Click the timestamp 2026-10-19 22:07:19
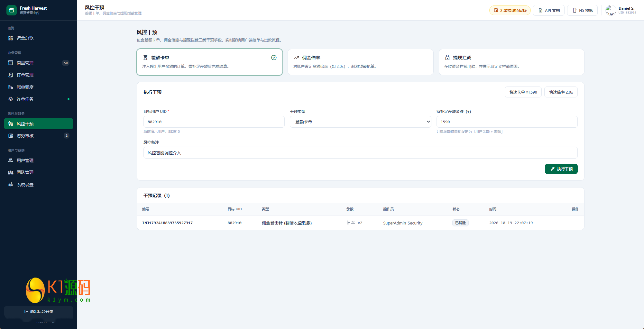644x329 pixels. point(511,223)
